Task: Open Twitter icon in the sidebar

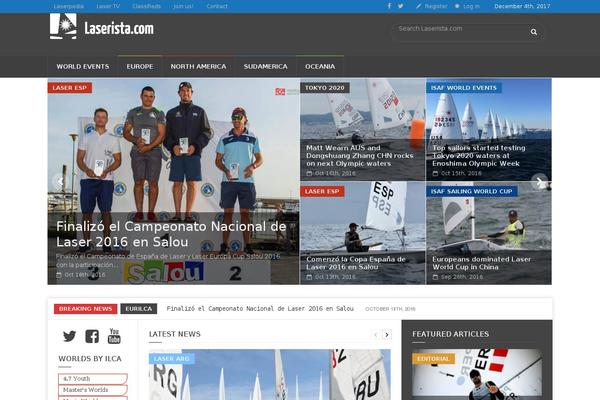Action: point(69,336)
